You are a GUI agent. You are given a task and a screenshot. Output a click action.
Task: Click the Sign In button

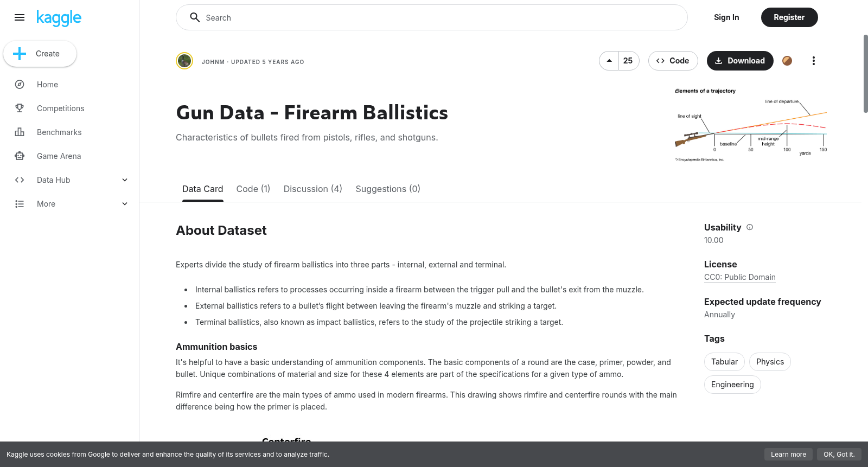pos(726,17)
